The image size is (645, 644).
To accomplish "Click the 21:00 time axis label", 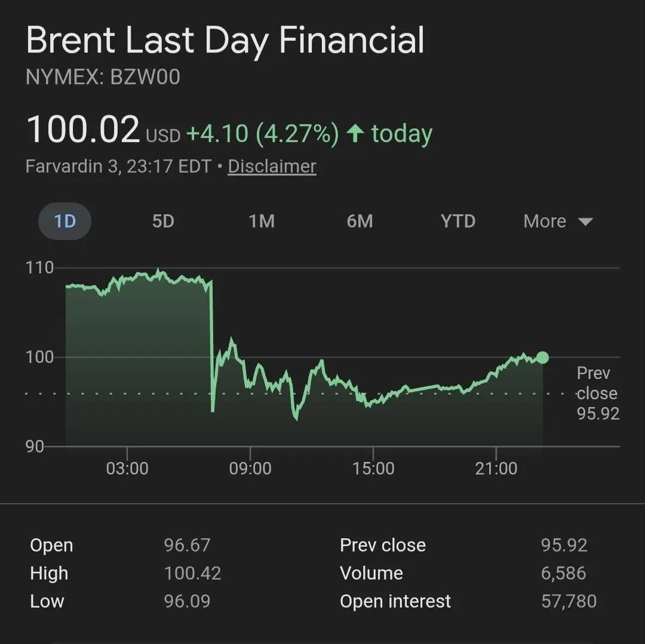I will 496,469.
